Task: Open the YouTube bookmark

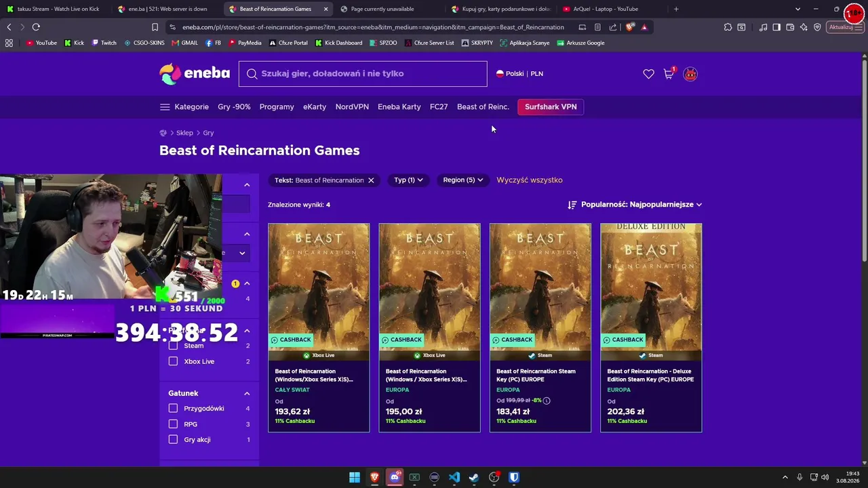Action: [x=42, y=43]
